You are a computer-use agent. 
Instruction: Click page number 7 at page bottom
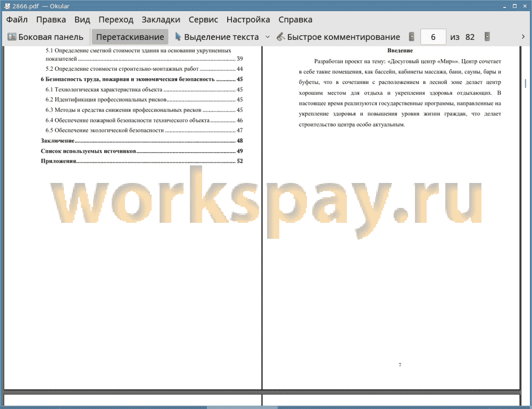point(400,365)
